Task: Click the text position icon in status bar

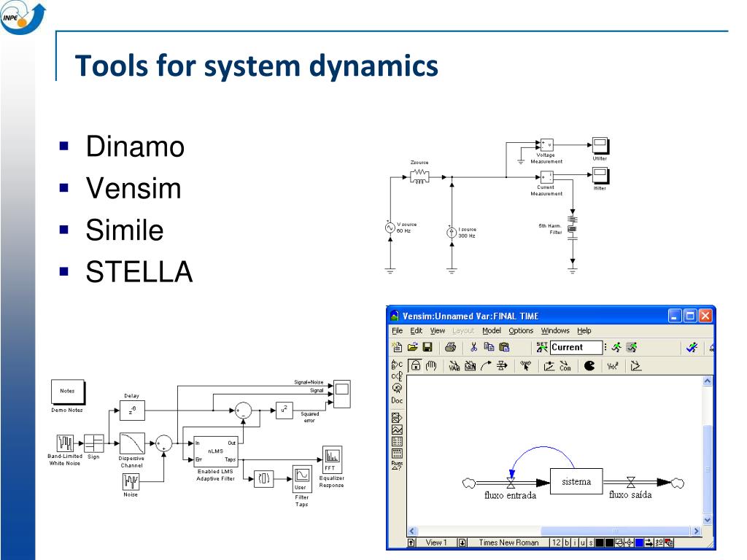Action: (630, 542)
